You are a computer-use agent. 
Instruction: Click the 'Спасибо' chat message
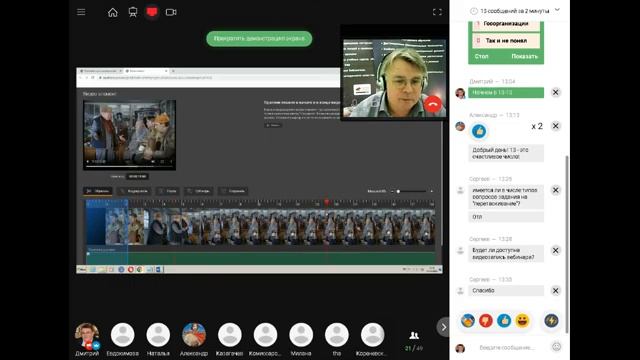tap(506, 291)
